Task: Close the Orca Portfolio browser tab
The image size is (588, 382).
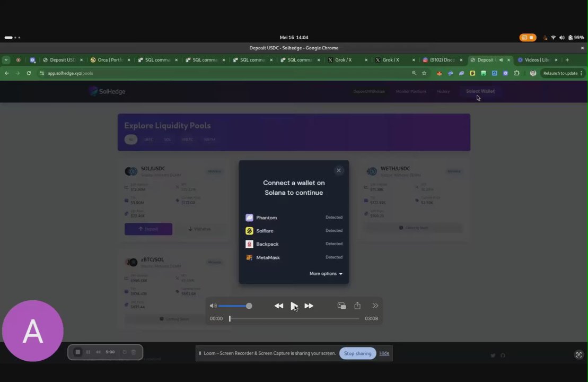Action: pyautogui.click(x=129, y=60)
